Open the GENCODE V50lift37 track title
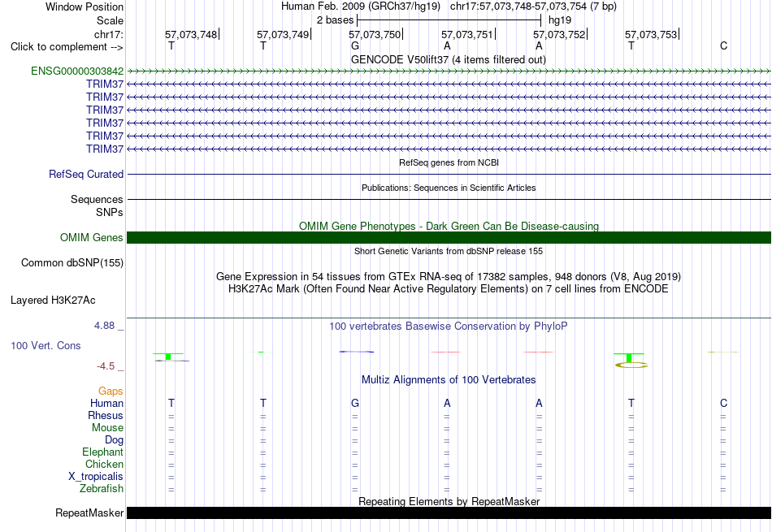This screenshot has height=532, width=772. pyautogui.click(x=448, y=59)
